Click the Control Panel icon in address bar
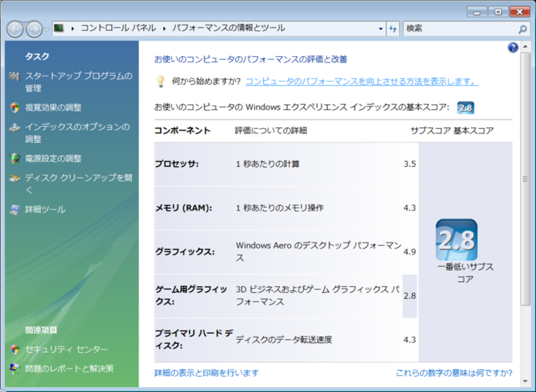The width and height of the screenshot is (536, 392). point(59,28)
